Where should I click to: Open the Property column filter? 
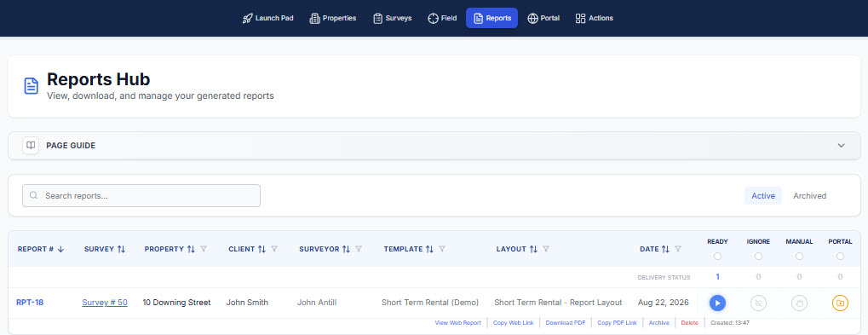(204, 249)
